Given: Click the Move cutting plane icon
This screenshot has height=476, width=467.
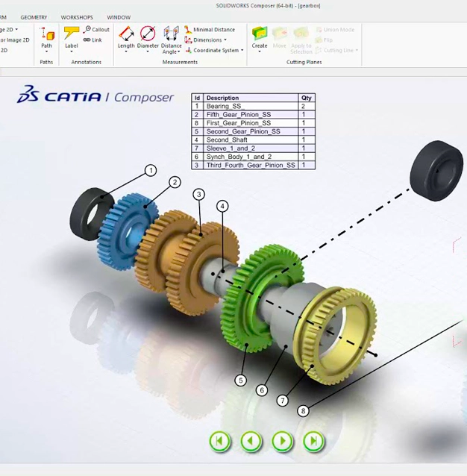Looking at the screenshot, I should point(280,34).
